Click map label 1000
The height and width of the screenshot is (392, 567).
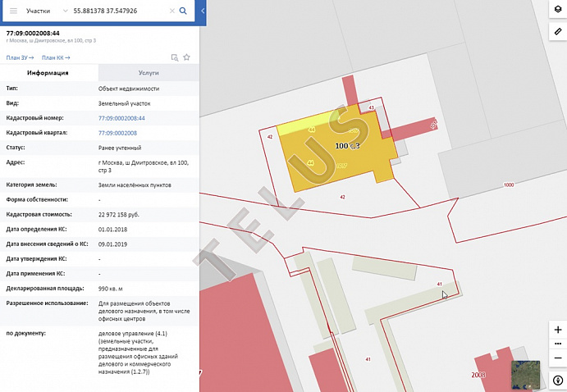[509, 185]
